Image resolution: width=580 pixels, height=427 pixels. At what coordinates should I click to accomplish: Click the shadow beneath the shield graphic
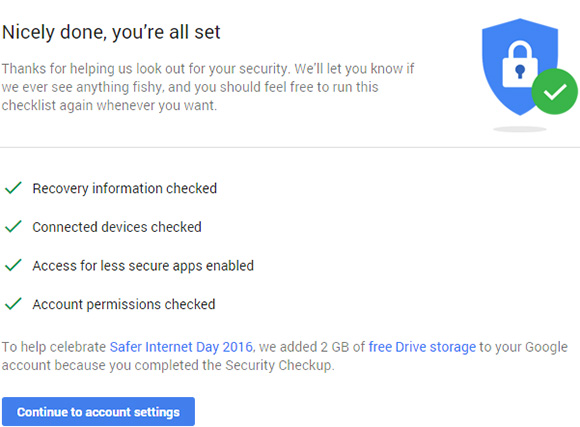[x=520, y=129]
